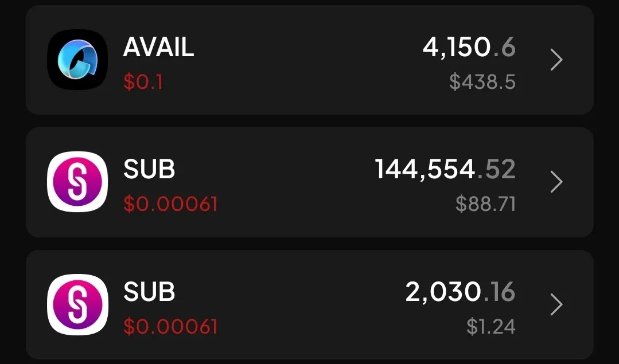The width and height of the screenshot is (619, 364).
Task: Tap the 4,150.6 AVAIL balance amount
Action: 469,48
